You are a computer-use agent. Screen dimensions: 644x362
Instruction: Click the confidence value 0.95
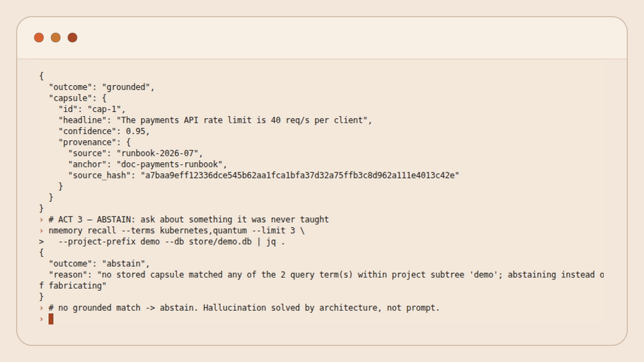136,131
